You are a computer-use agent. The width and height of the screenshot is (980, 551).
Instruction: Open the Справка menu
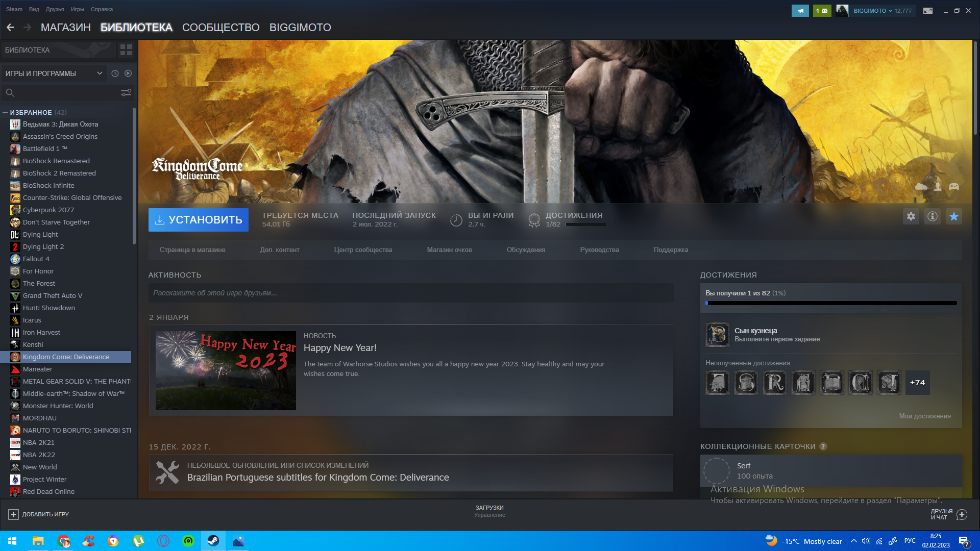point(102,9)
